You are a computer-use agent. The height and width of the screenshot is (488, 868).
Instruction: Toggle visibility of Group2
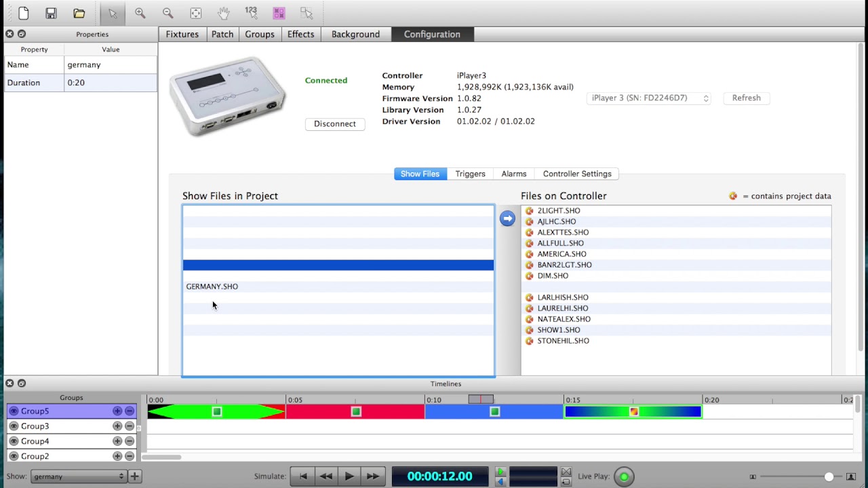click(x=14, y=456)
